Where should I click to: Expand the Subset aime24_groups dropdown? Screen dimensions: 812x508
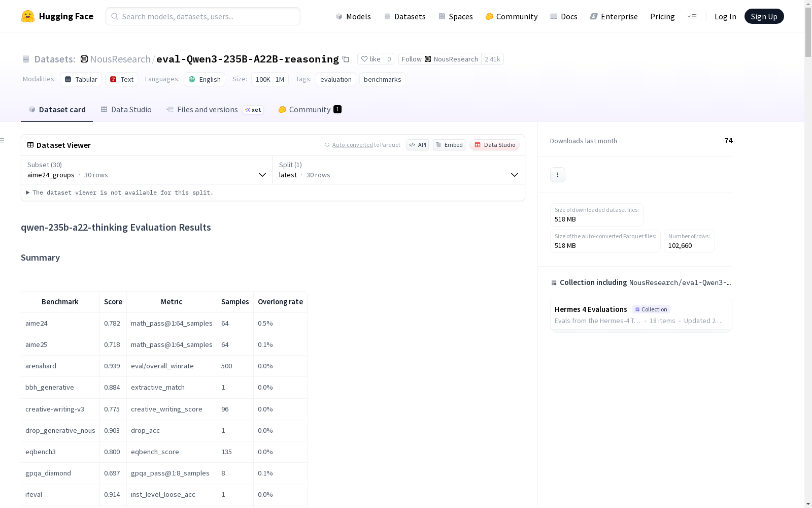[x=147, y=170]
